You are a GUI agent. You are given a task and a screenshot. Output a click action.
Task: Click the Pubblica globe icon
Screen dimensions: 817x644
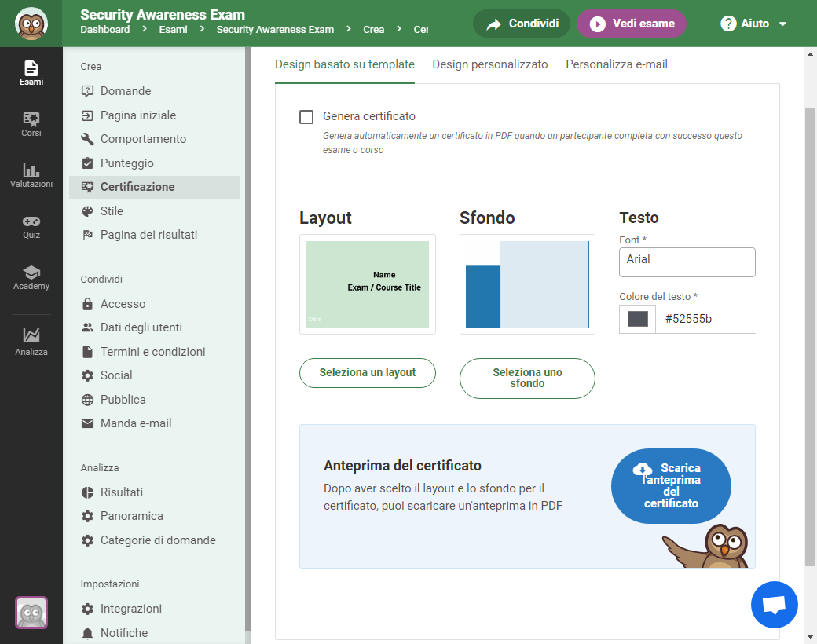[87, 400]
